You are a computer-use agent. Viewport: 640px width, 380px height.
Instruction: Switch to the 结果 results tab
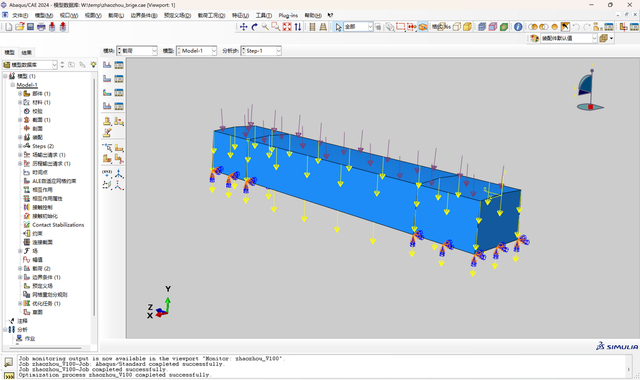(27, 52)
